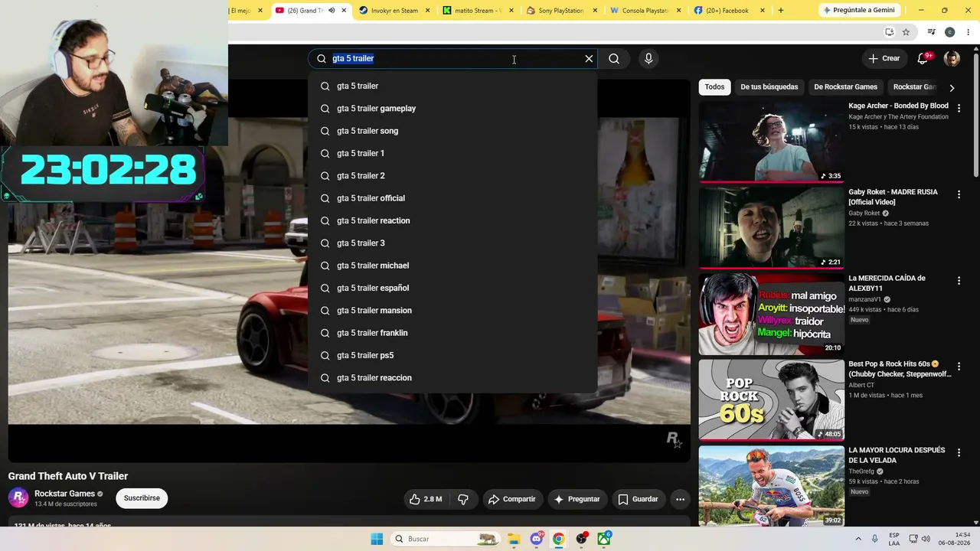Click the Preguntar button
Screen dimensions: 980x551
click(x=577, y=499)
